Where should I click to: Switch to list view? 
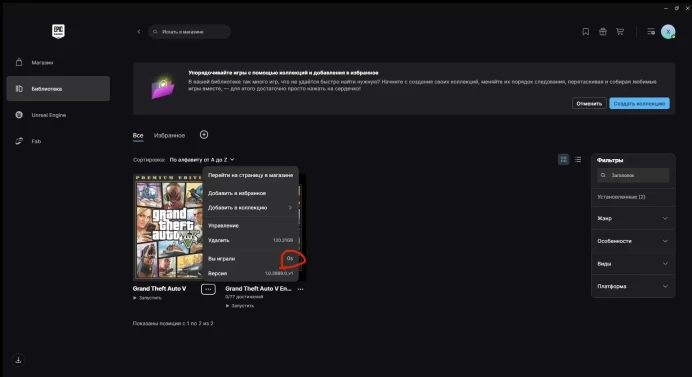(578, 159)
